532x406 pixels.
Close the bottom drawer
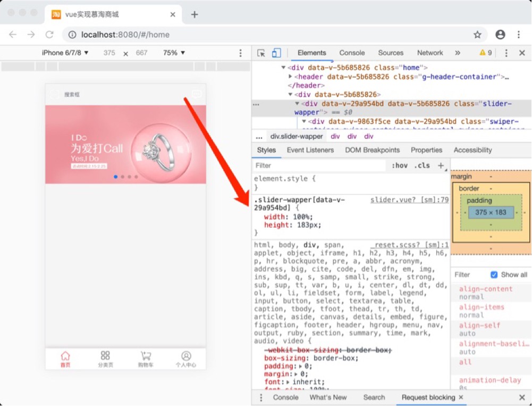(x=522, y=397)
